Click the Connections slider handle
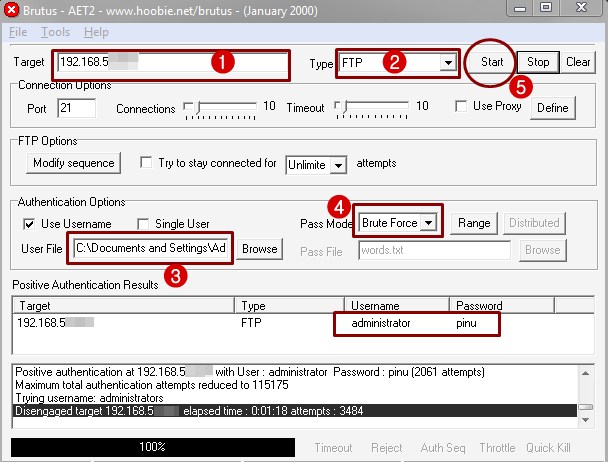Image resolution: width=608 pixels, height=462 pixels. coord(198,107)
